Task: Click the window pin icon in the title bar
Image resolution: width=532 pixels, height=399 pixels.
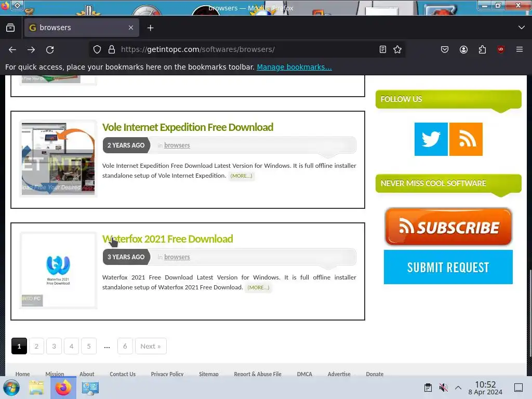Action: (x=17, y=5)
